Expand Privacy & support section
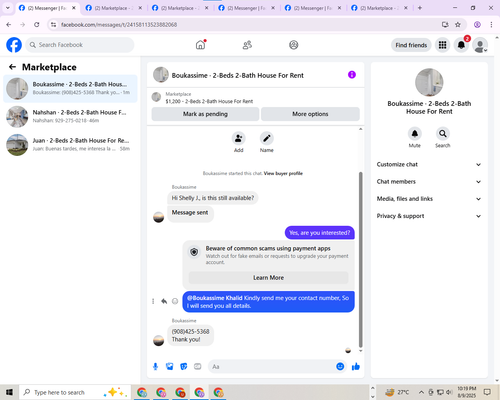The width and height of the screenshot is (500, 400). 429,216
